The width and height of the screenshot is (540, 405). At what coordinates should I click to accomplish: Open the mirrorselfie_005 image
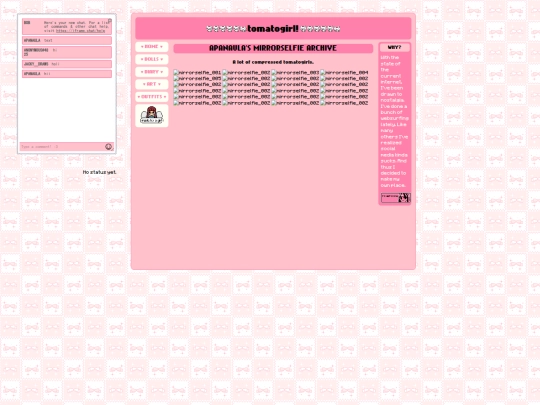click(x=197, y=79)
